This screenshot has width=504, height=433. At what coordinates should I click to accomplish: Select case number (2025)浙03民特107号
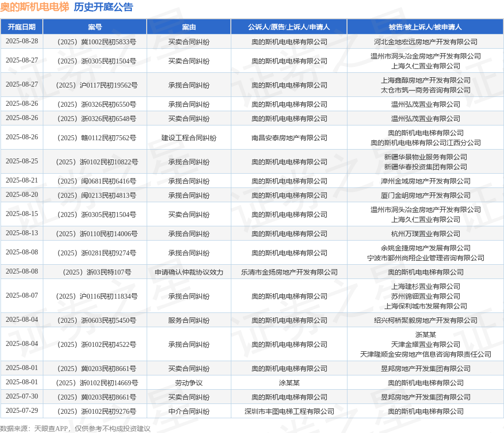96,272
